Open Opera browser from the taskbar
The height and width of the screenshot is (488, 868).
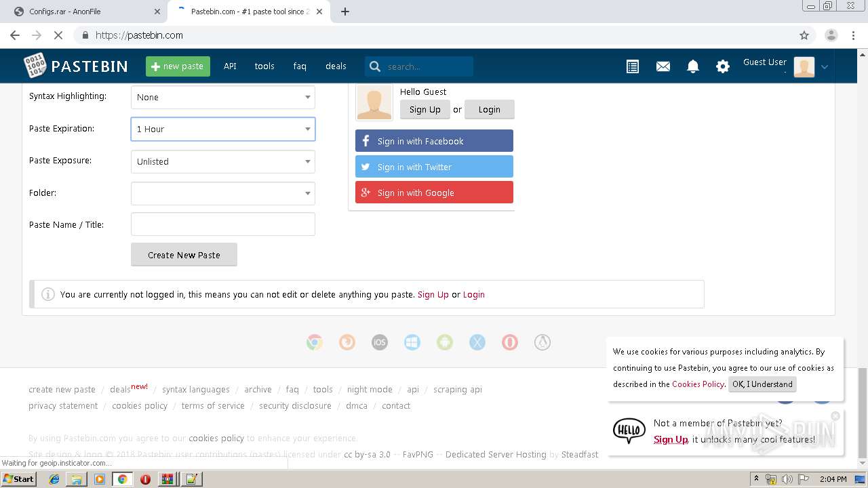145,479
